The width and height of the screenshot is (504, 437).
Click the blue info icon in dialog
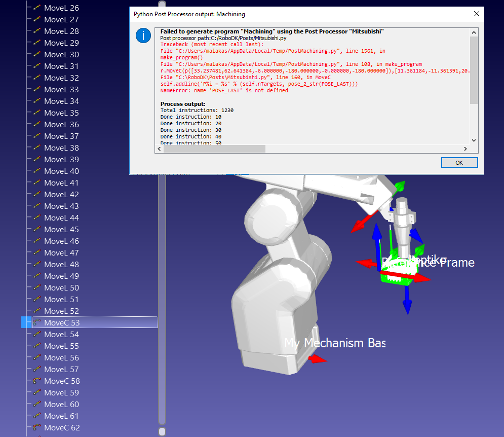click(x=143, y=35)
